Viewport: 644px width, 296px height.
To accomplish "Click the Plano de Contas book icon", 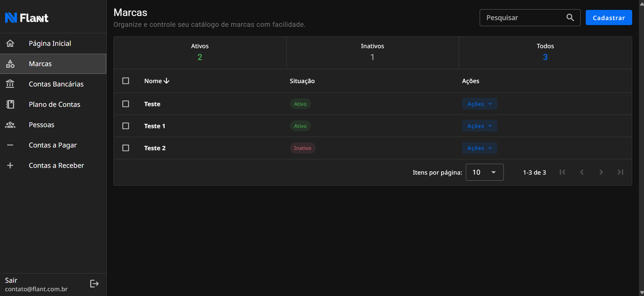I will pos(10,104).
